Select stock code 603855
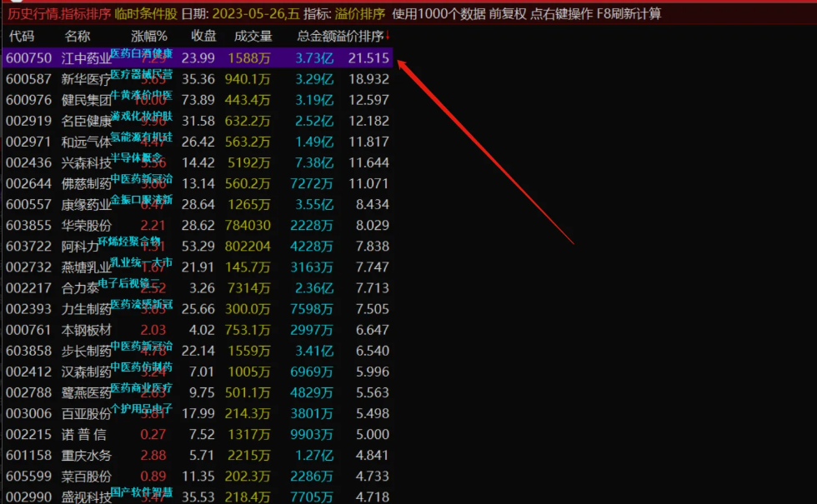 (x=28, y=226)
